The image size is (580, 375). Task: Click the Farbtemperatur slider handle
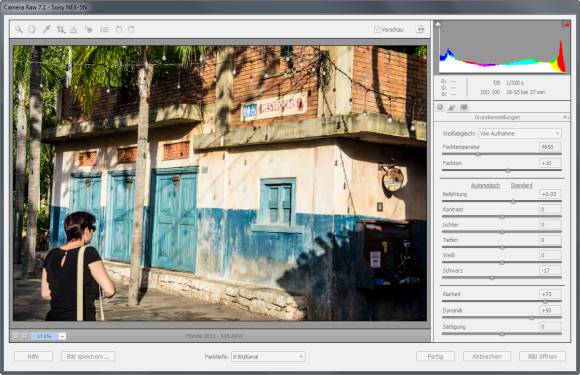[x=478, y=154]
